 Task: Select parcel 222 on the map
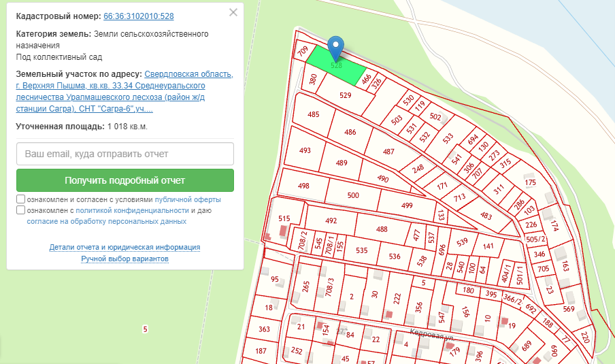click(x=397, y=299)
